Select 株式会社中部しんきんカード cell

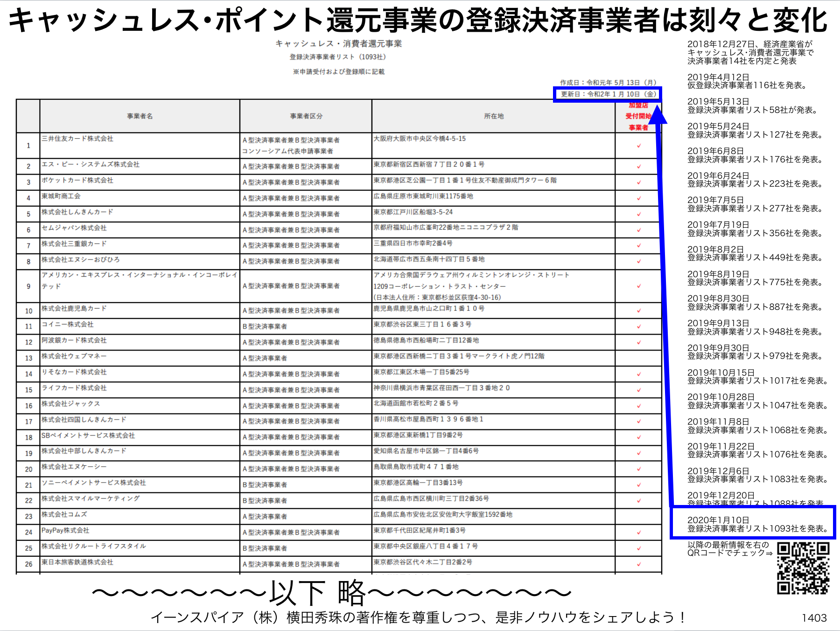click(x=84, y=451)
